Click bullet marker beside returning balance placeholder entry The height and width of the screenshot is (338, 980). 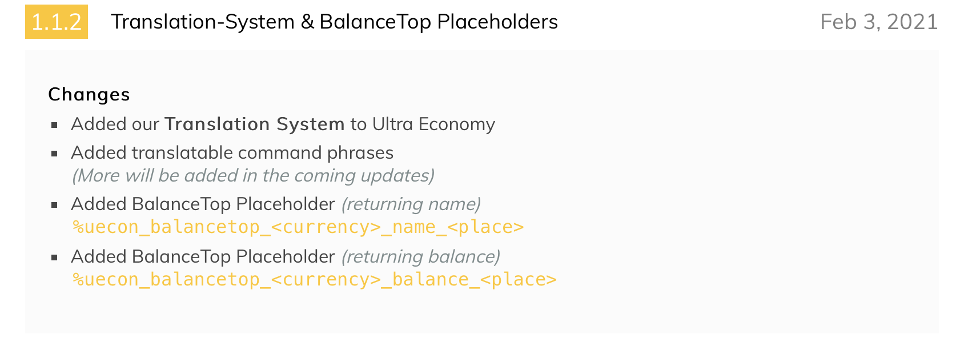pyautogui.click(x=55, y=257)
